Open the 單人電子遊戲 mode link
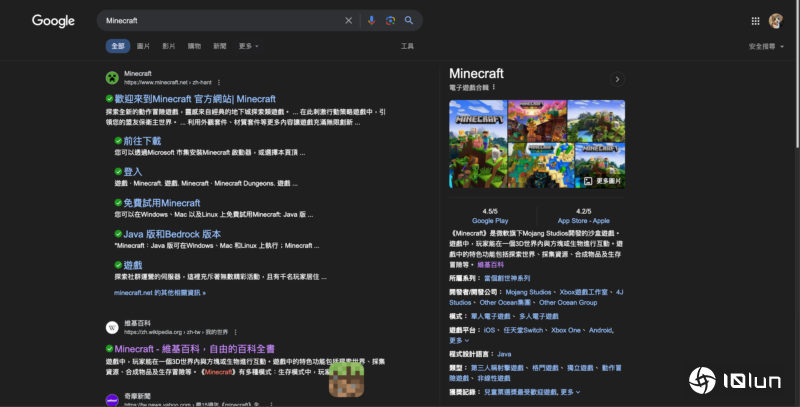This screenshot has height=407, width=800. (490, 317)
